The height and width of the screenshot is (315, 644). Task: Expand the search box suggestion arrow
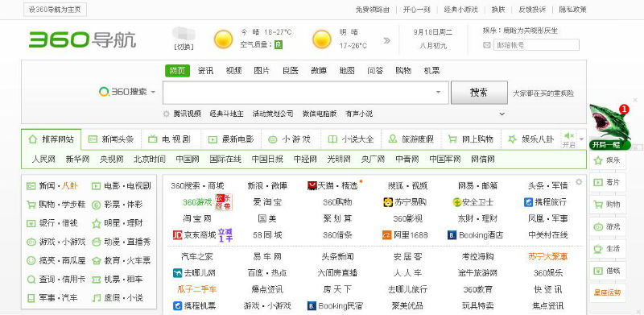pyautogui.click(x=438, y=93)
